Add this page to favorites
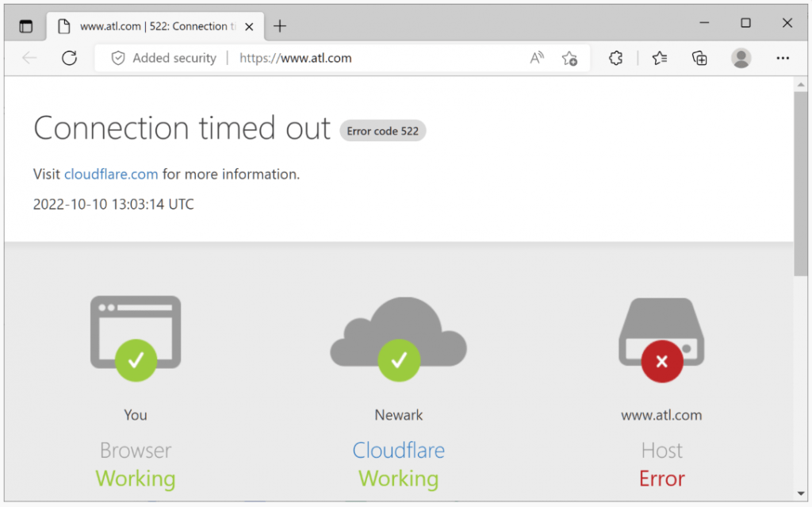812x507 pixels. tap(569, 58)
